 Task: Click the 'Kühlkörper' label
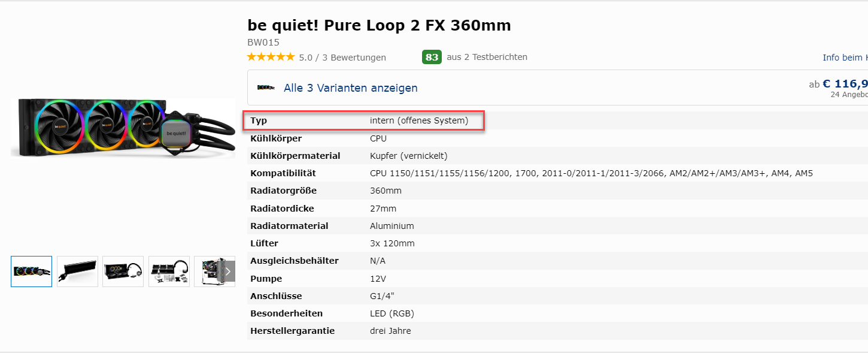pyautogui.click(x=276, y=138)
